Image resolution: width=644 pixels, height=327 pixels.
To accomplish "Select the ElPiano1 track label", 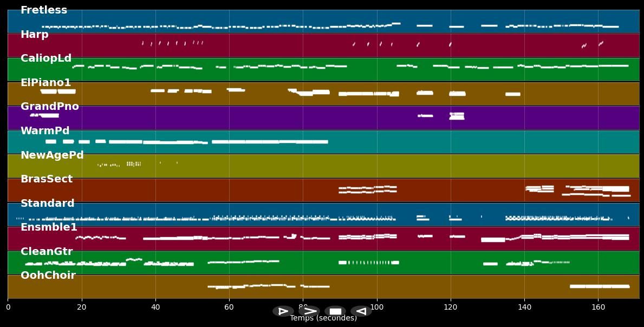I will 46,83.
